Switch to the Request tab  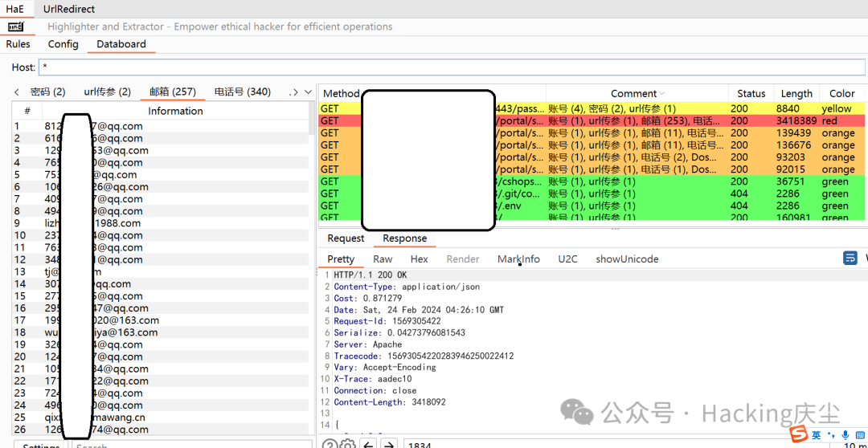(x=346, y=238)
